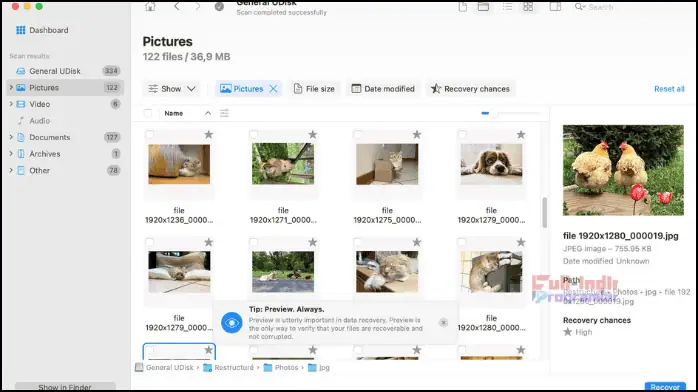Image resolution: width=698 pixels, height=392 pixels.
Task: Favorite the 1920x1236 file star
Action: pos(208,134)
